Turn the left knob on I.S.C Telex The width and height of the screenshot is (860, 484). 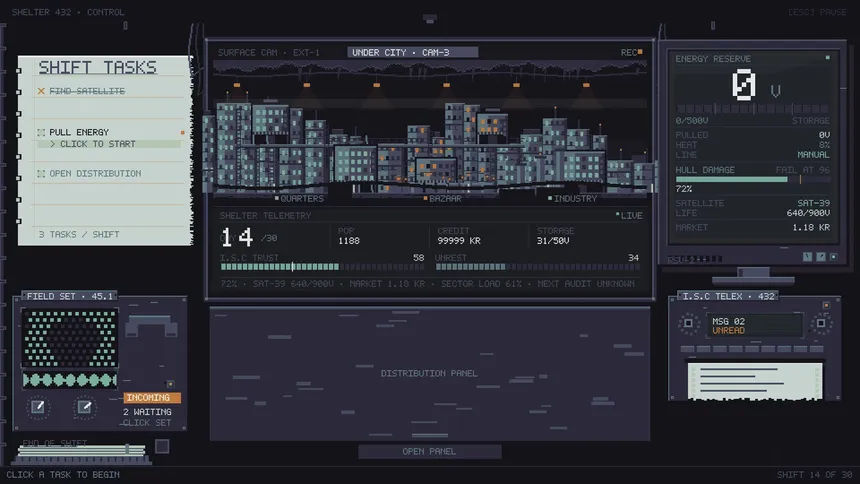pyautogui.click(x=688, y=323)
